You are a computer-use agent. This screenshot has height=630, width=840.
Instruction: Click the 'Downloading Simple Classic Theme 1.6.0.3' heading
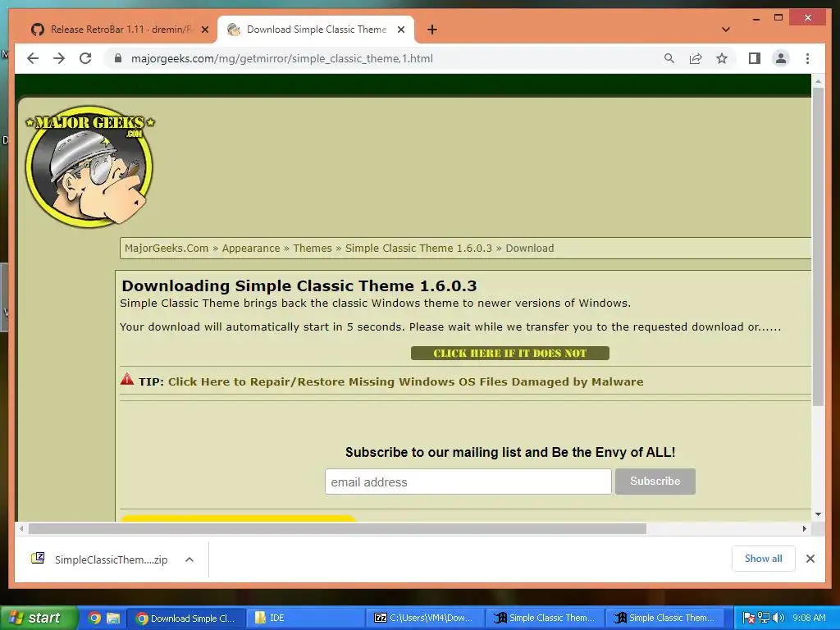click(x=299, y=285)
